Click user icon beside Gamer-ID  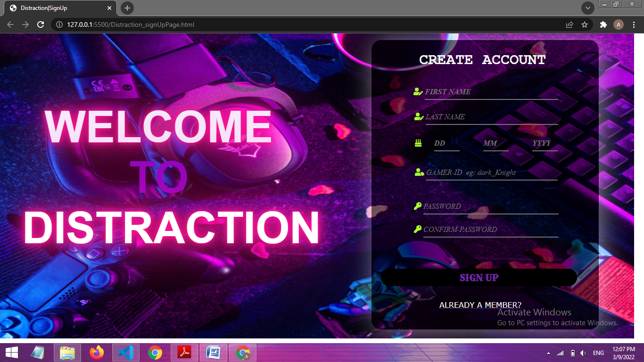click(x=420, y=173)
